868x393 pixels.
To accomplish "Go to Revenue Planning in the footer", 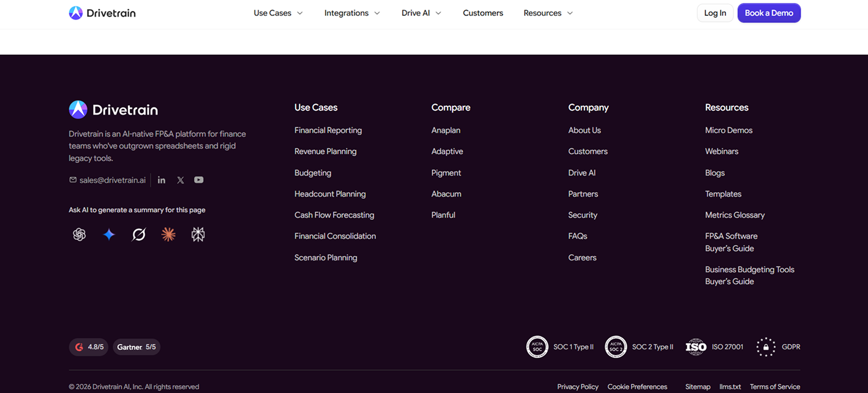I will (x=325, y=151).
